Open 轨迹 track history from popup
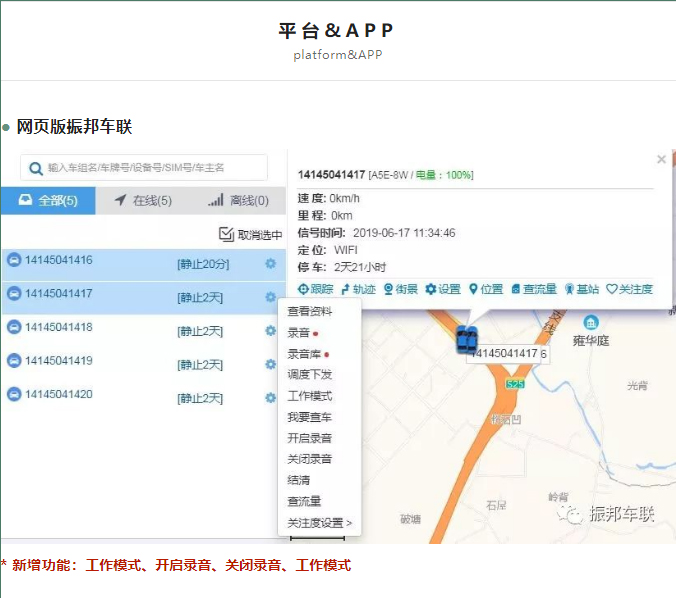This screenshot has width=676, height=598. [x=345, y=289]
